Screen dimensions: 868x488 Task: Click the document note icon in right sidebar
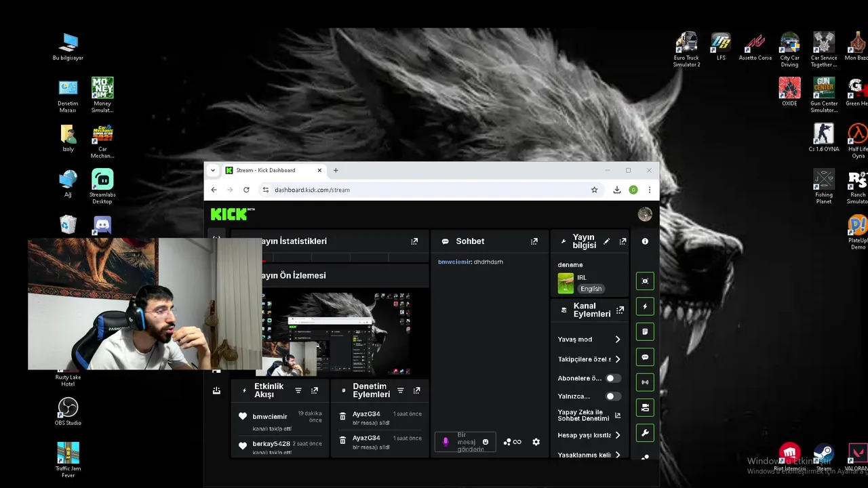(645, 331)
